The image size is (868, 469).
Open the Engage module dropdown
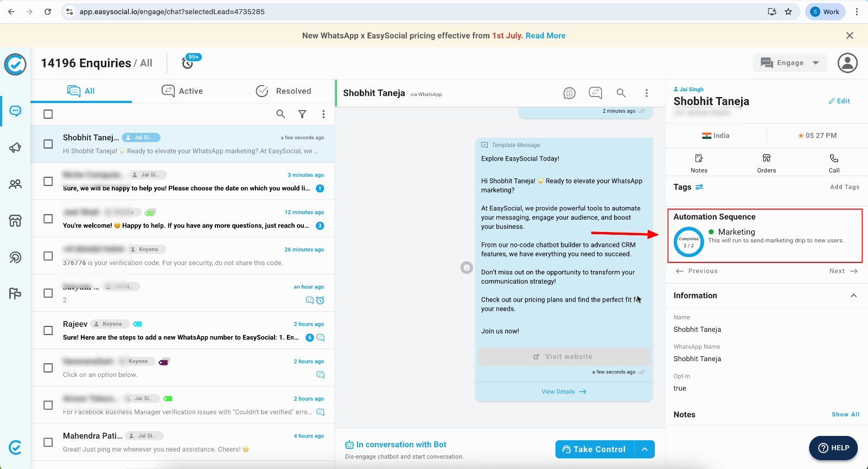(790, 63)
